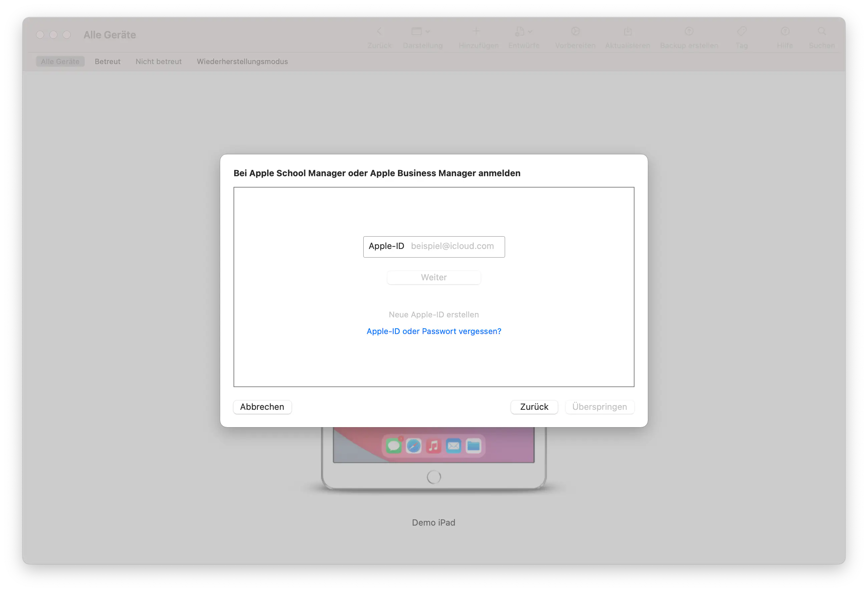Select the Alle Geräte tab
The image size is (868, 592).
pyautogui.click(x=60, y=61)
